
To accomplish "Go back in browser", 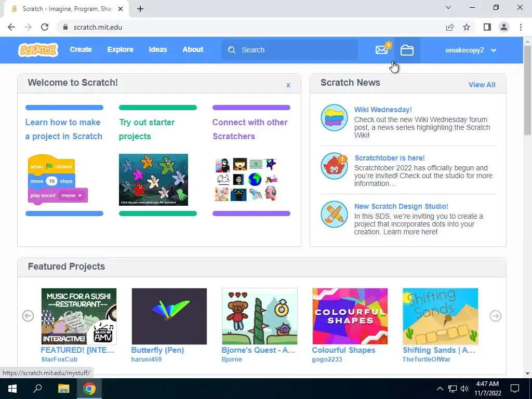I will coord(11,27).
